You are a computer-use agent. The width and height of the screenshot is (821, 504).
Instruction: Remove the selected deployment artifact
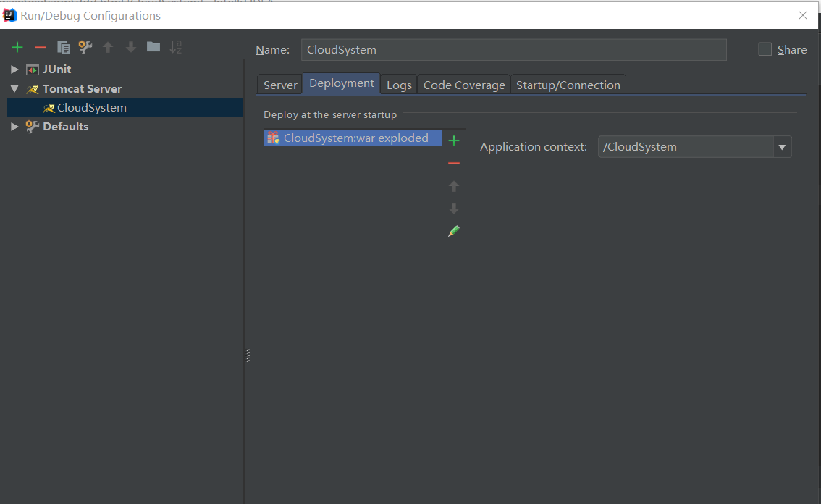point(454,164)
